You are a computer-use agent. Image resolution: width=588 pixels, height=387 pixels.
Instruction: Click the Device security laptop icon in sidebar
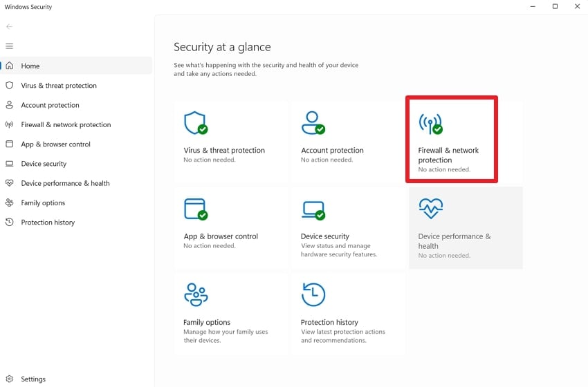click(10, 164)
